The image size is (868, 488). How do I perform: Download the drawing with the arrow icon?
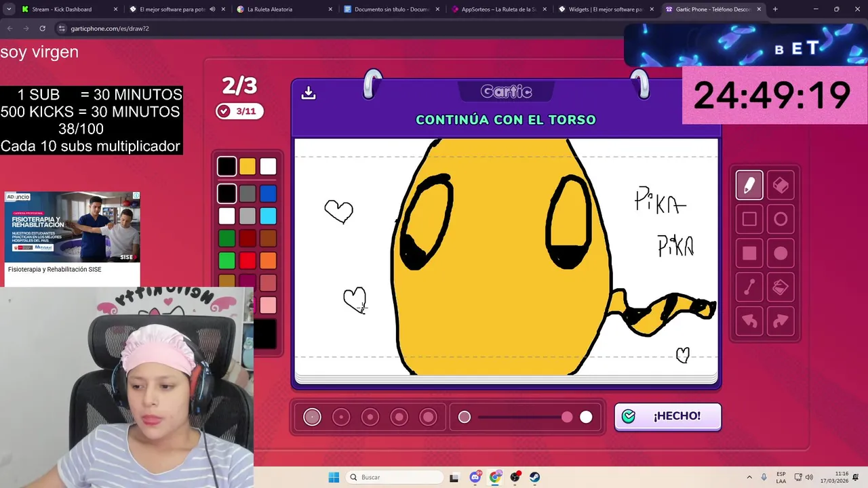point(309,93)
